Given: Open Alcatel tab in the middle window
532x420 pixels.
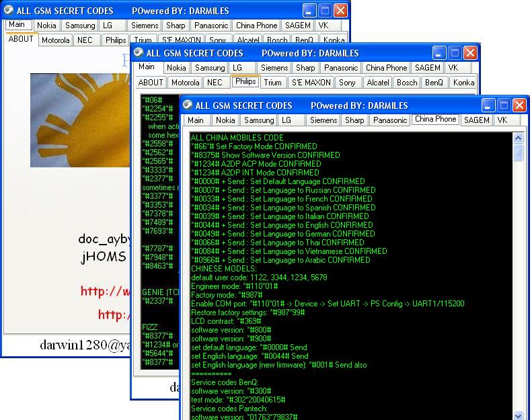Looking at the screenshot, I should click(x=377, y=83).
